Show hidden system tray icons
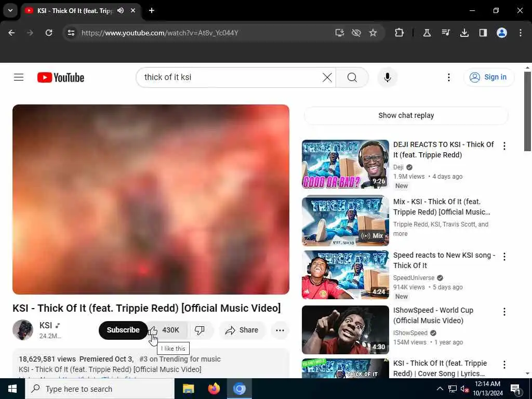This screenshot has height=399, width=532. coord(440,389)
